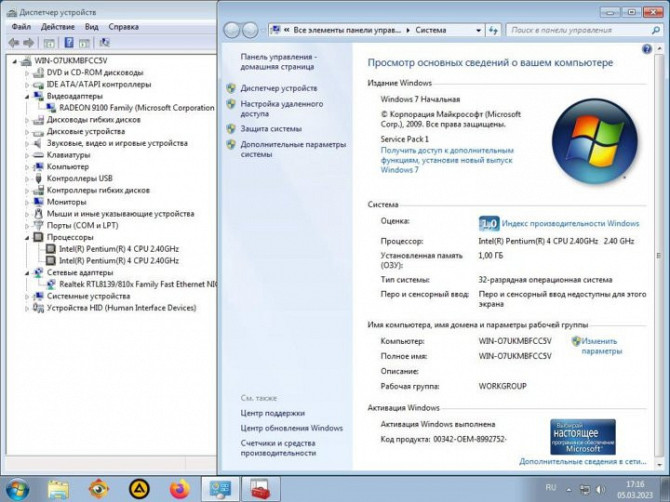Click the Forward button in System window

click(x=250, y=30)
